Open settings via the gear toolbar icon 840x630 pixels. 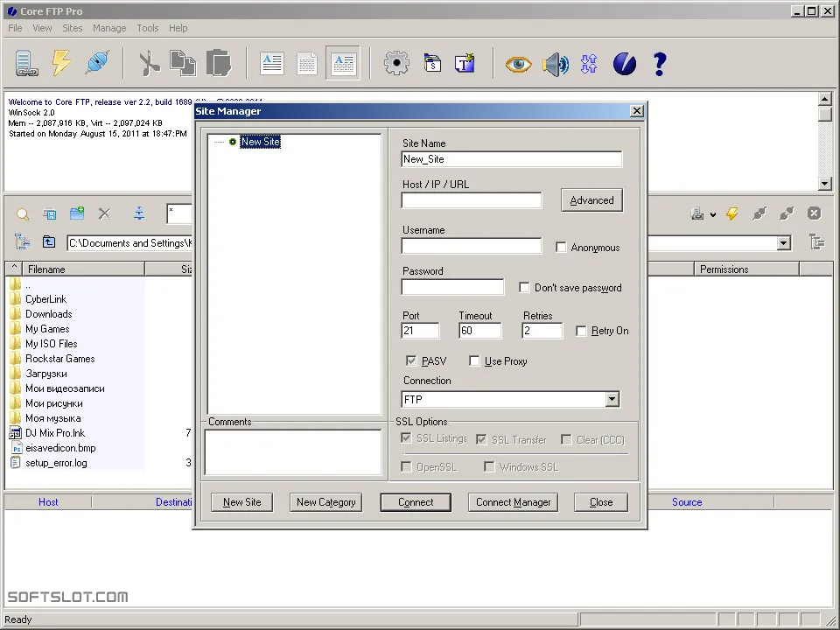(x=396, y=63)
